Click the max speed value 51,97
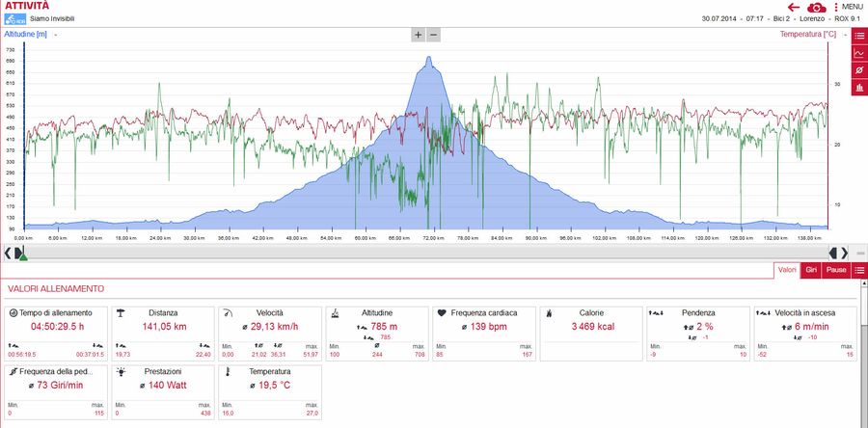Screen dimensions: 868x428 (x=311, y=355)
